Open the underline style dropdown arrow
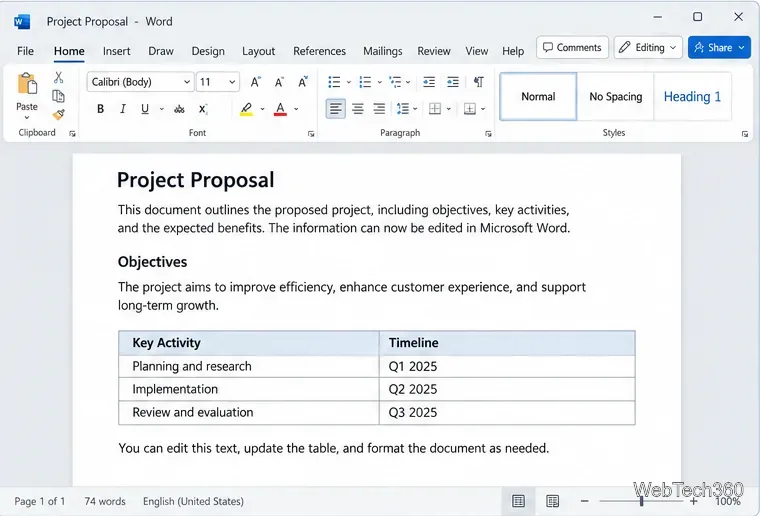The width and height of the screenshot is (760, 516). tap(161, 109)
